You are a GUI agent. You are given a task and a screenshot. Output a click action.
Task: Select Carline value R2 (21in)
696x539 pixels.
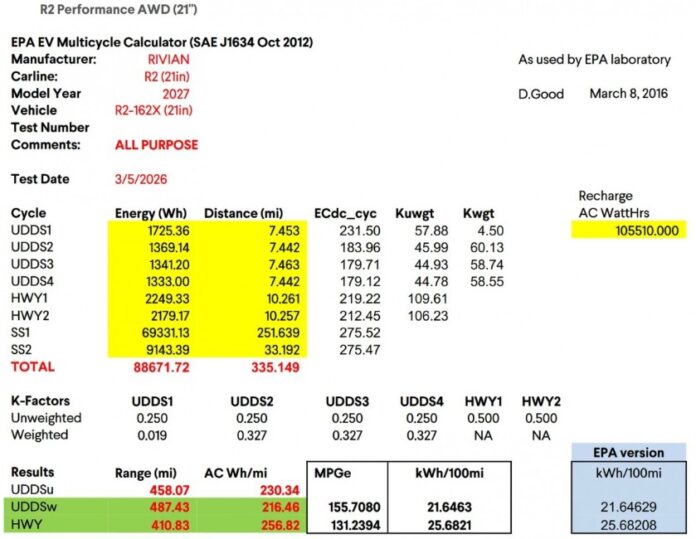pyautogui.click(x=167, y=77)
